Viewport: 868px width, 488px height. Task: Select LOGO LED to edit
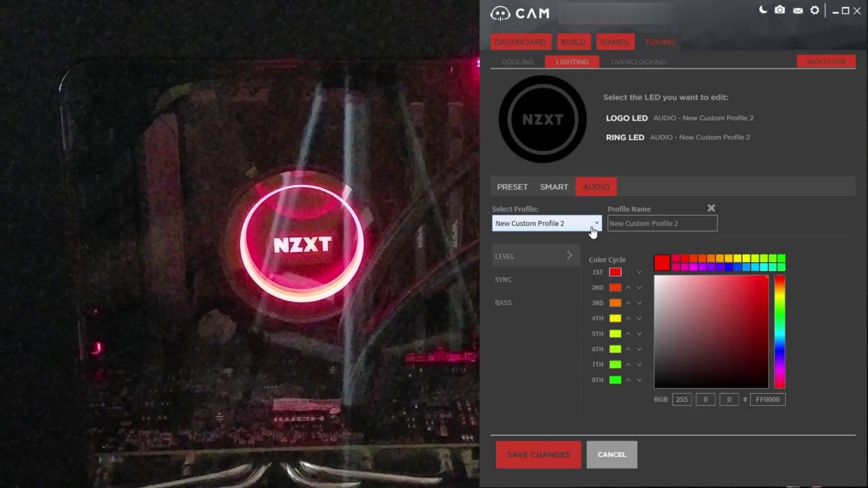pyautogui.click(x=627, y=118)
